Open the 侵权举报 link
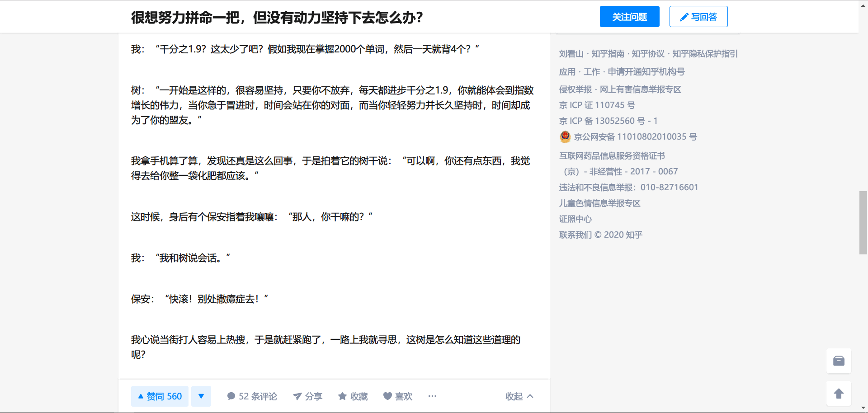The image size is (868, 413). click(x=575, y=89)
